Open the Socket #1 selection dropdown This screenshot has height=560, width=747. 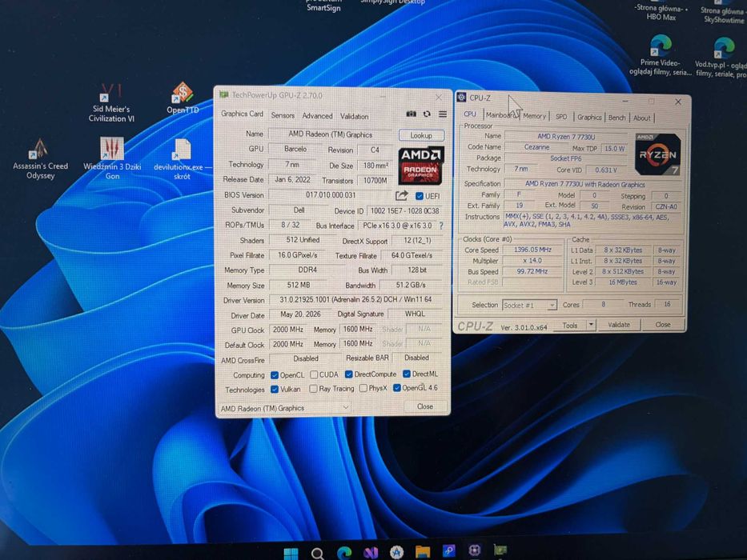tap(529, 306)
